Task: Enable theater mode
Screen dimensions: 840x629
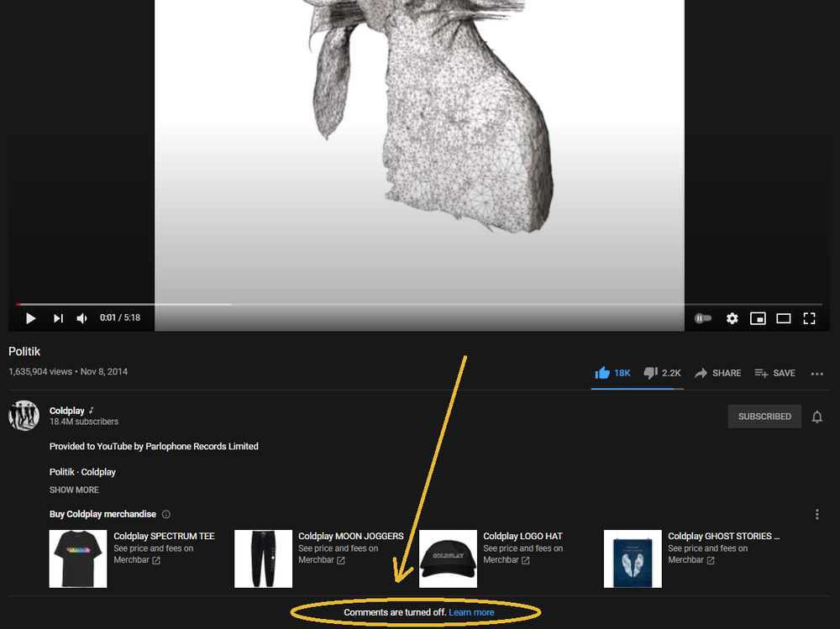Action: tap(783, 318)
